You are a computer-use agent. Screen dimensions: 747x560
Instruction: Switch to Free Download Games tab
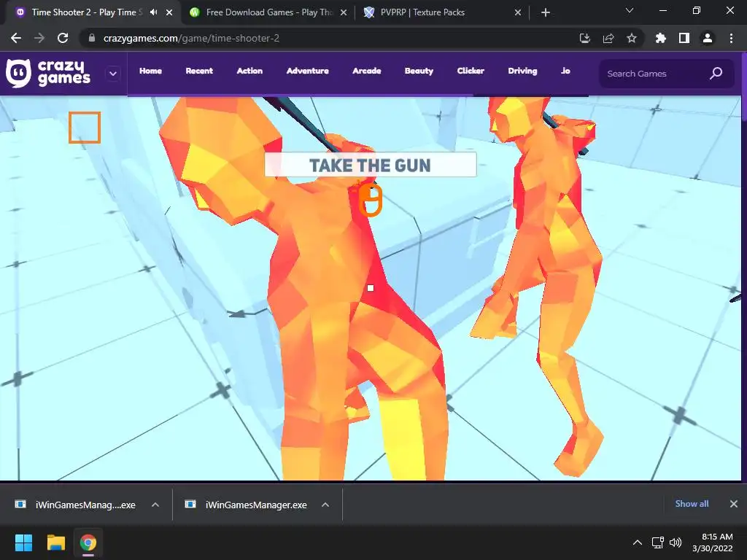(269, 12)
